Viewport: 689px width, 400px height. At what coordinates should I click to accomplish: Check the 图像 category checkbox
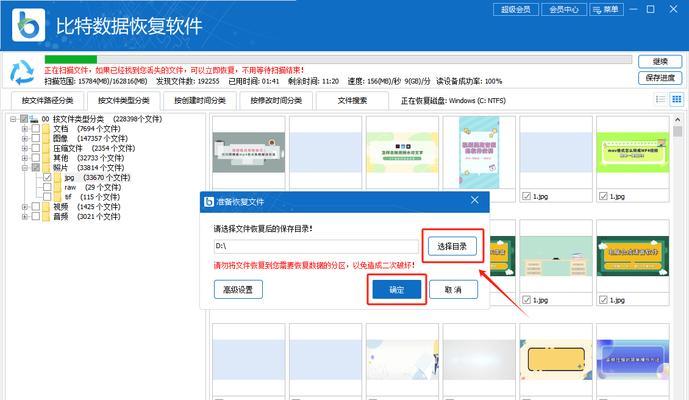(x=36, y=138)
